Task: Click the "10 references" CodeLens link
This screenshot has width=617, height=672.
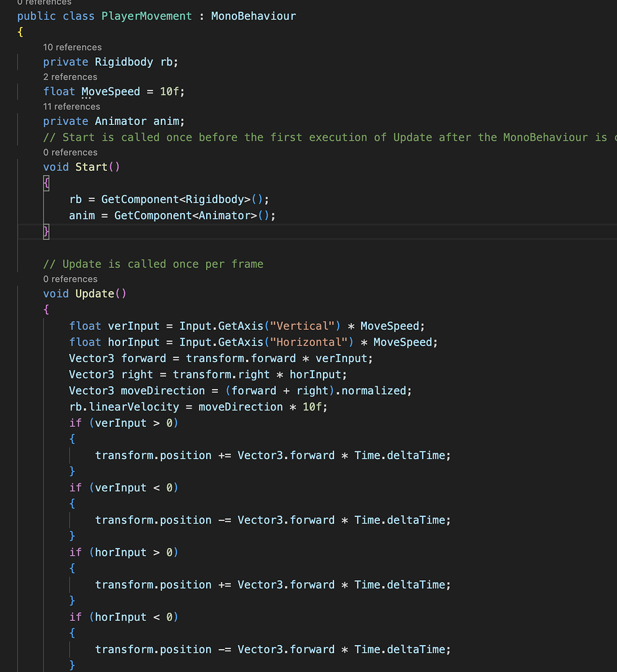Action: [x=72, y=47]
